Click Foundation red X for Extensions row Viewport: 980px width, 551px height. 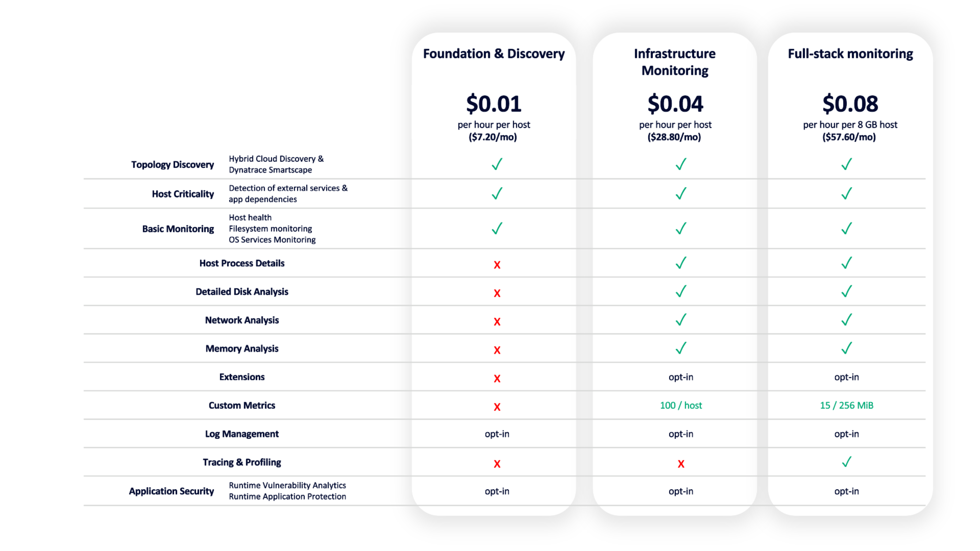coord(497,378)
